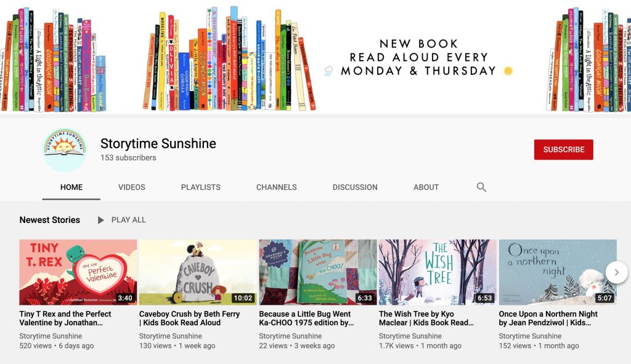
Task: Open the Playlists tab
Action: tap(200, 187)
